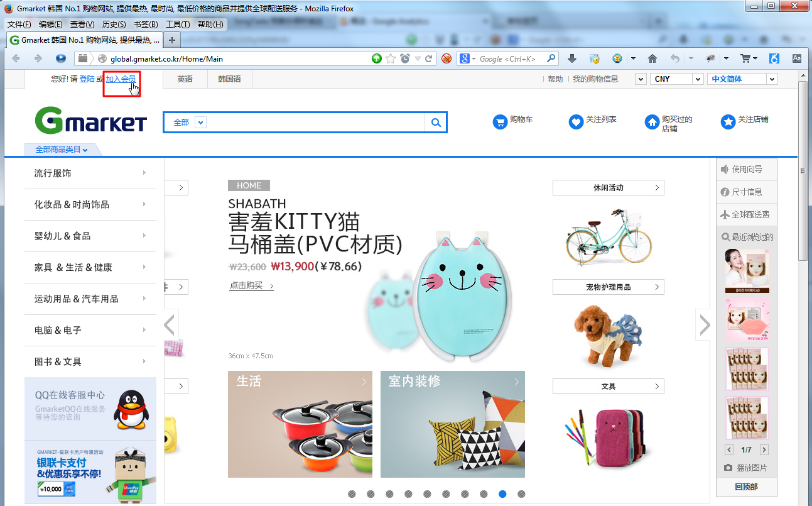
Task: Open the Firefox downloads arrow
Action: (x=571, y=58)
